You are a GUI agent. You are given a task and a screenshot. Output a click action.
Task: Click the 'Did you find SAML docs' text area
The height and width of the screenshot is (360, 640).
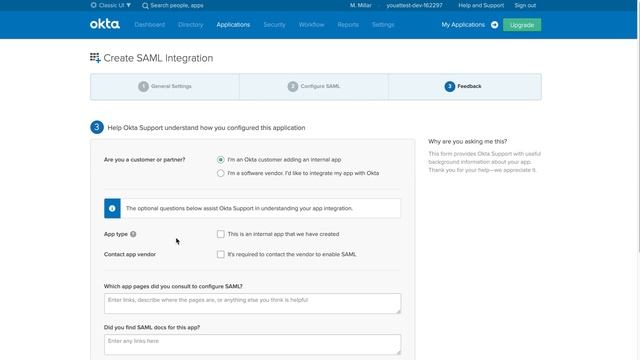pos(252,344)
